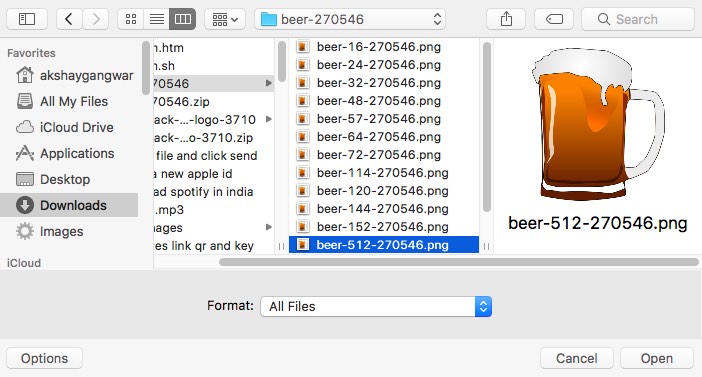702x377 pixels.
Task: Select beer-32-270546.png file
Action: (384, 83)
